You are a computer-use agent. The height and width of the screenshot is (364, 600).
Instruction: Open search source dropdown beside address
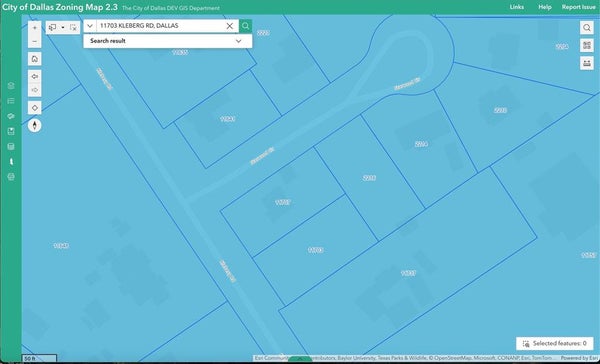click(90, 26)
